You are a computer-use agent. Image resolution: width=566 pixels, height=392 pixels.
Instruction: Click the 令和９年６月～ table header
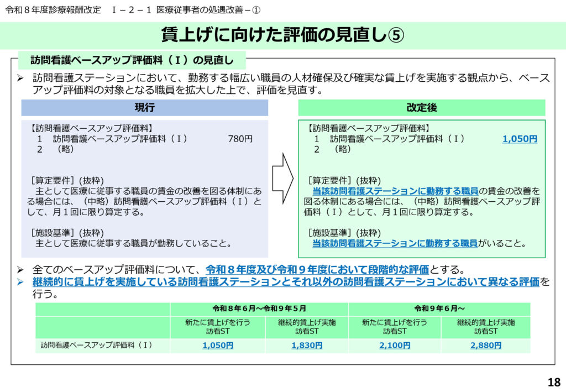(x=439, y=309)
